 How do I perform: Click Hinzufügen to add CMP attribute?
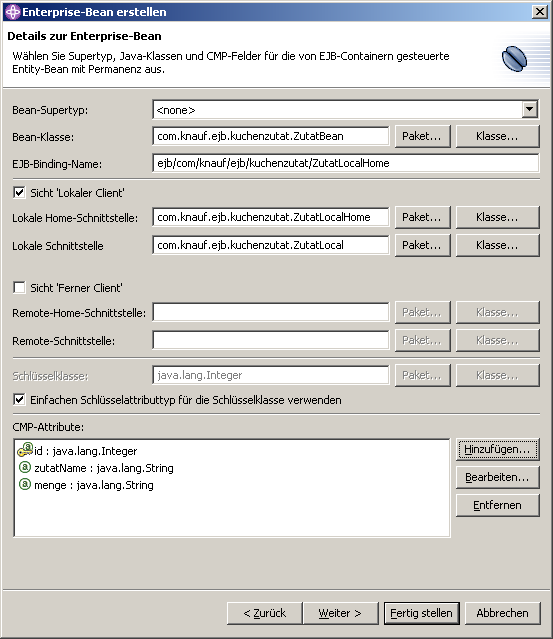click(497, 450)
